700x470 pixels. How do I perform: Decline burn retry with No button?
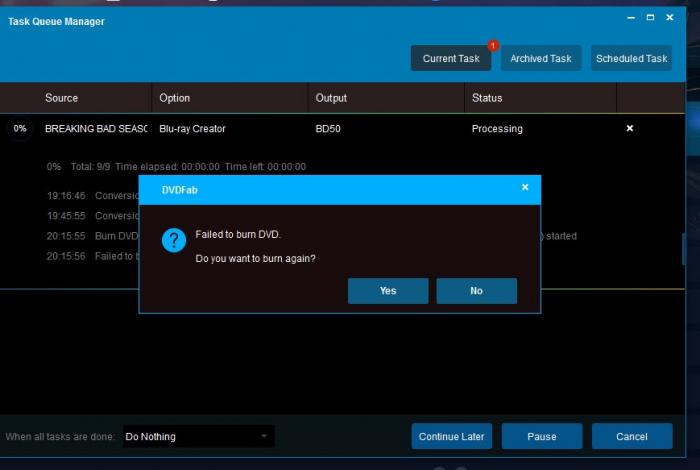click(476, 291)
